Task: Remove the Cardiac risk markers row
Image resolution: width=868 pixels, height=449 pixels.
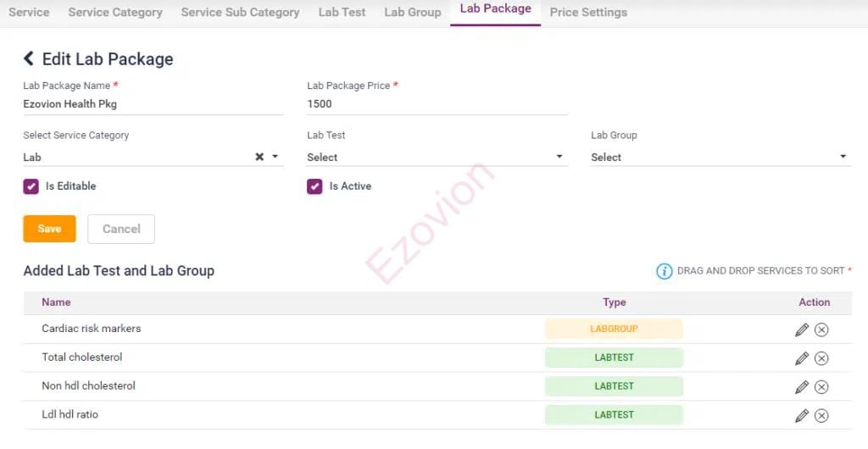Action: pos(821,330)
